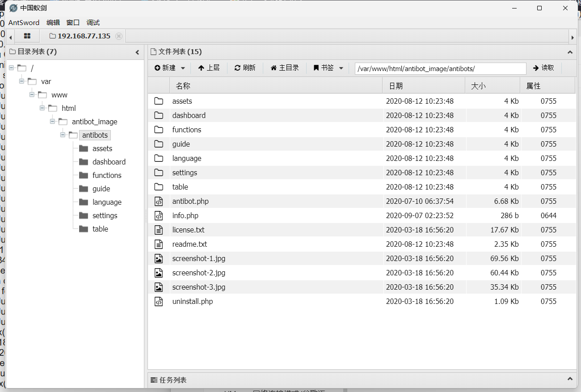581x392 pixels.
Task: Sort by the 名称 column header
Action: [x=276, y=86]
